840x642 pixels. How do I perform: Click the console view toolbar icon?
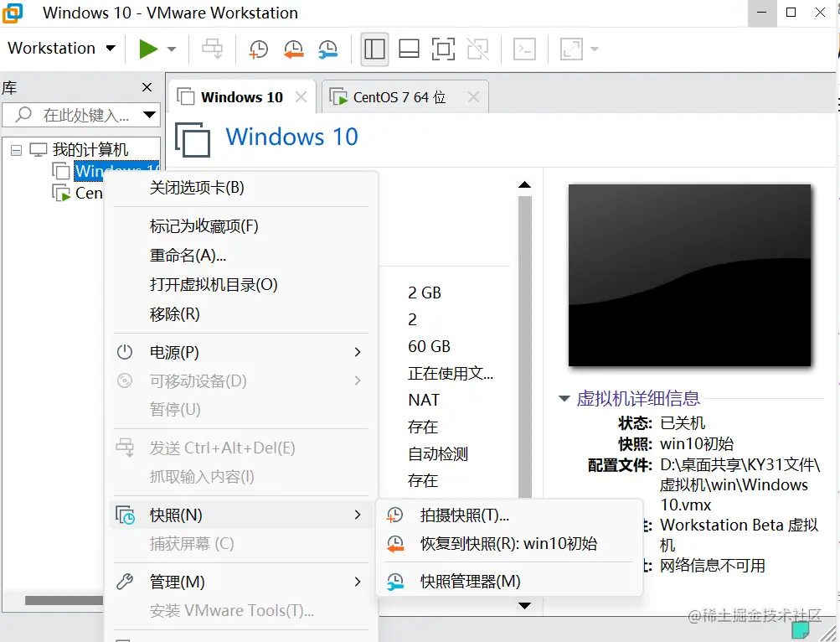pos(524,49)
